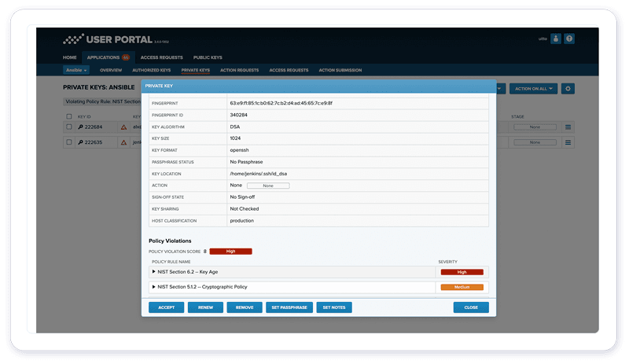Open the help question mark icon
The image size is (629, 364).
pos(568,39)
